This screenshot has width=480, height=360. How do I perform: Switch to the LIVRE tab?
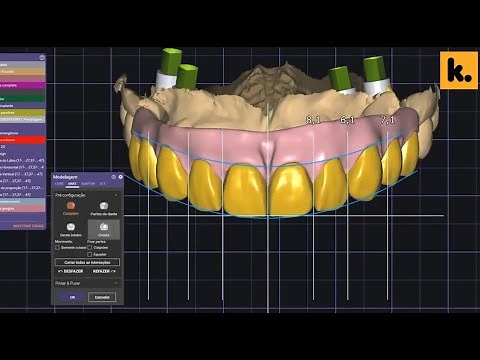(59, 184)
